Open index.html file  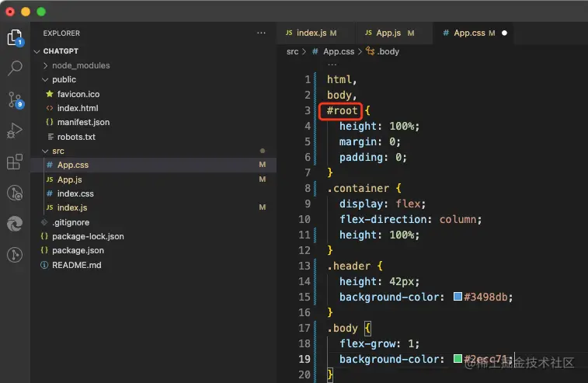click(78, 109)
